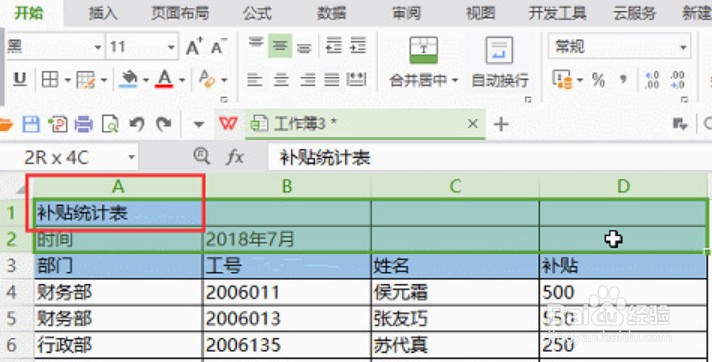Click the WPS home logo

pos(228,123)
